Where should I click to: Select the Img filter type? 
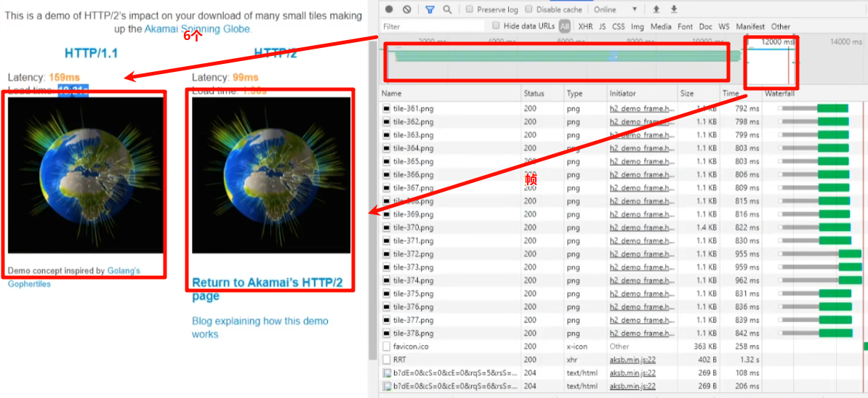637,26
